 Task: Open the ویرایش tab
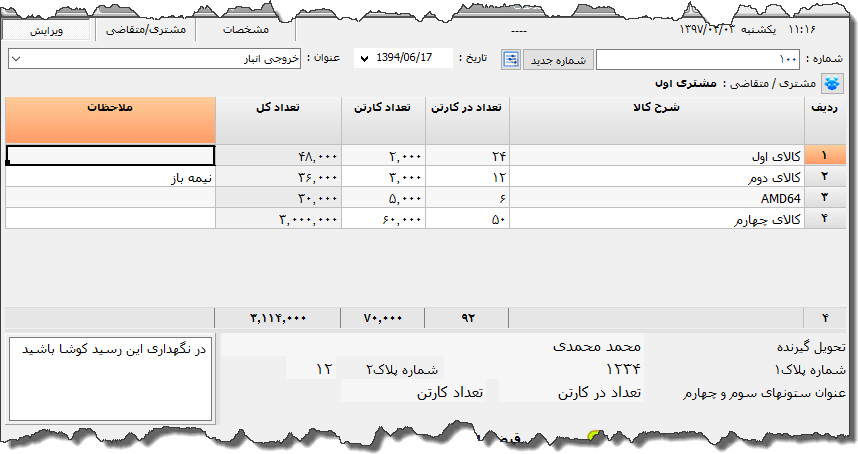click(x=46, y=30)
